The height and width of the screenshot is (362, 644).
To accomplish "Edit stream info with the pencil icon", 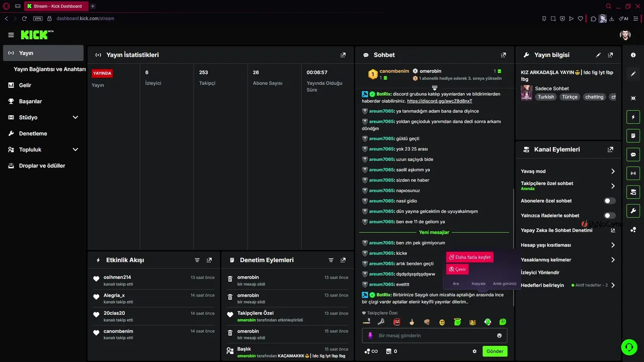I will pyautogui.click(x=598, y=55).
